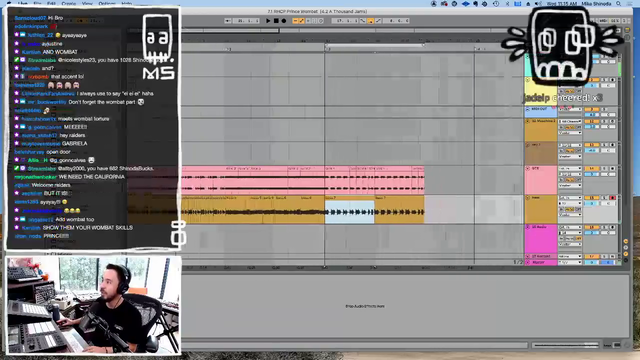
Task: Click the Master track volume field
Action: click(591, 262)
